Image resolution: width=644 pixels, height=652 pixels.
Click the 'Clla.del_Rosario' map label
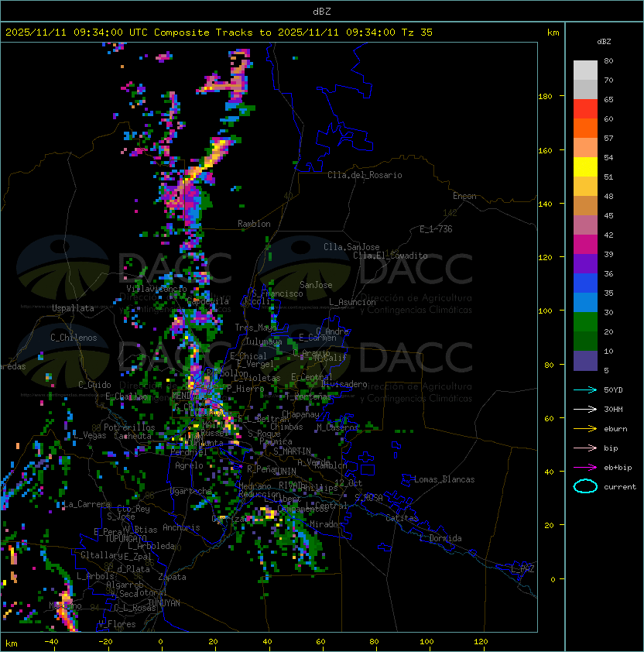(x=365, y=175)
